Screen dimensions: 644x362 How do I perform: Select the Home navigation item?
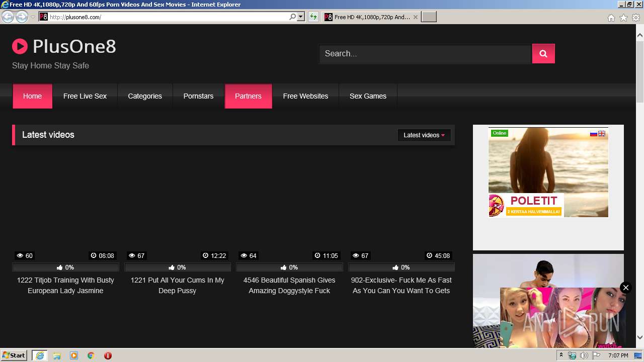pyautogui.click(x=33, y=96)
